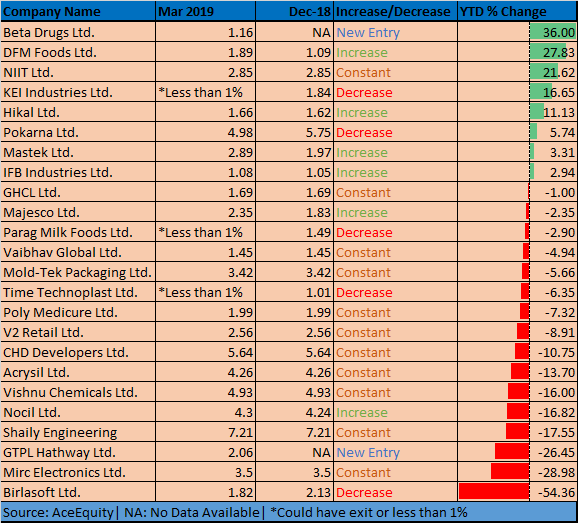Click the Constant status for Mirc Electronics
Viewport: 583px width, 523px height.
click(364, 473)
